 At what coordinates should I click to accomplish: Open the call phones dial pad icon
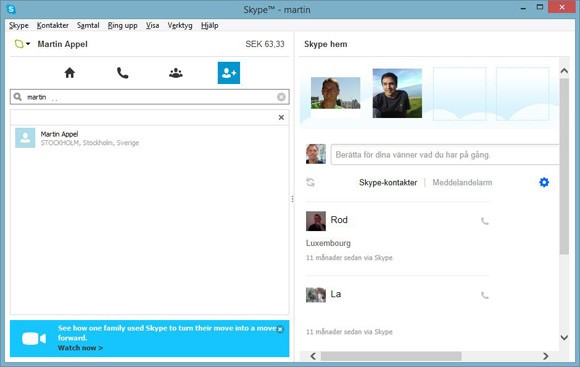(122, 73)
